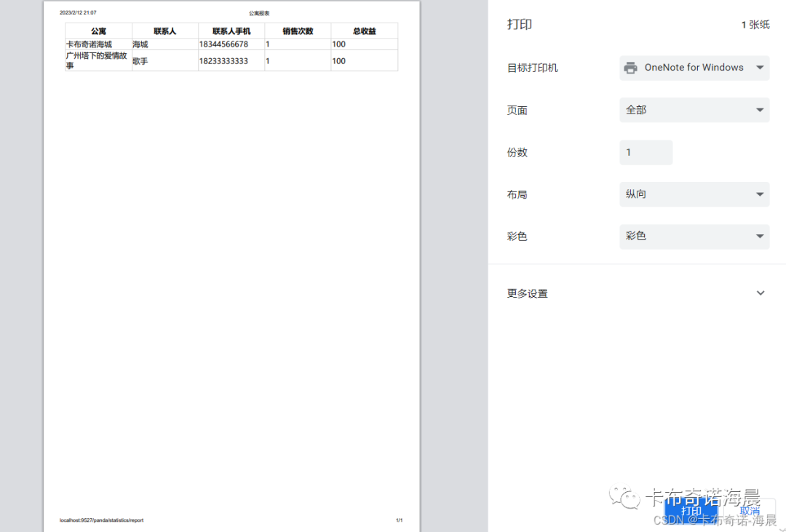Viewport: 786px width, 532px height.
Task: Click the page title 公寓报表
Action: pyautogui.click(x=259, y=14)
